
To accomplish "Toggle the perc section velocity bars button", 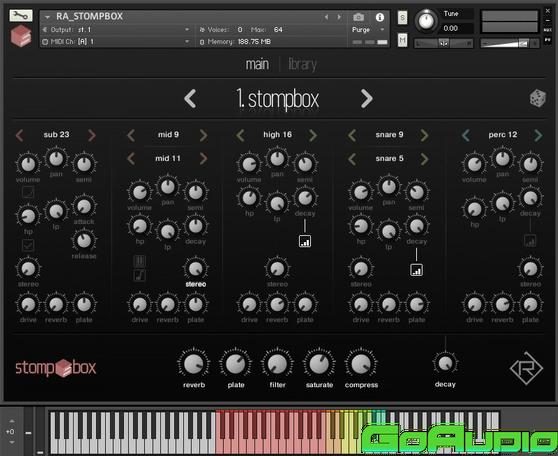I will pos(530,241).
